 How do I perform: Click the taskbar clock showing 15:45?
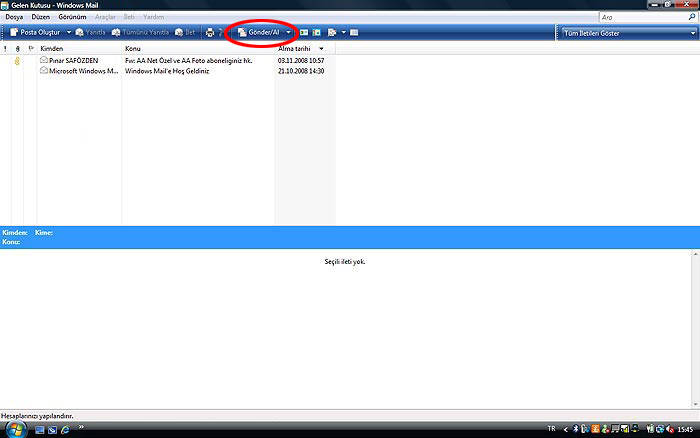[x=685, y=430]
